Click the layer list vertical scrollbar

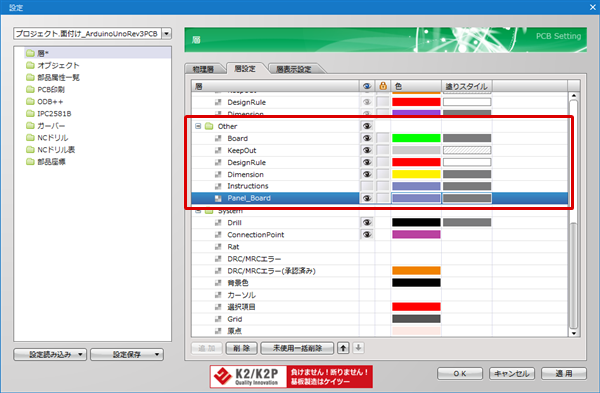[573, 214]
